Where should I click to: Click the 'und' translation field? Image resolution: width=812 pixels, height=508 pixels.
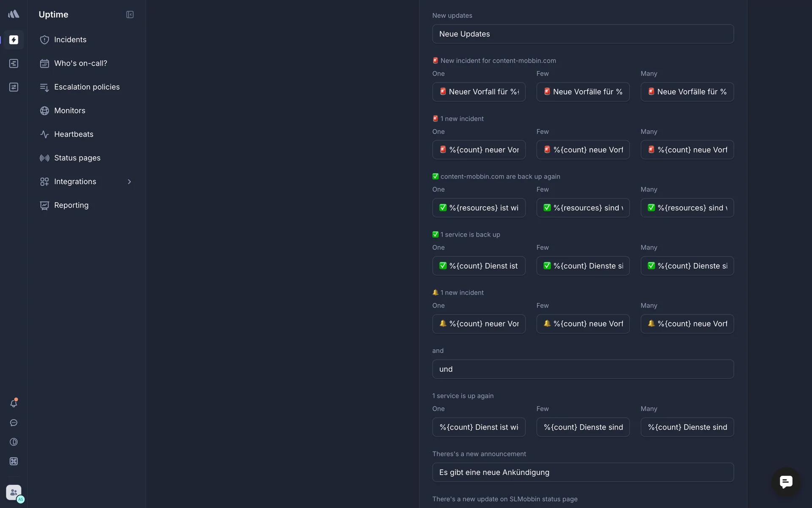(583, 369)
